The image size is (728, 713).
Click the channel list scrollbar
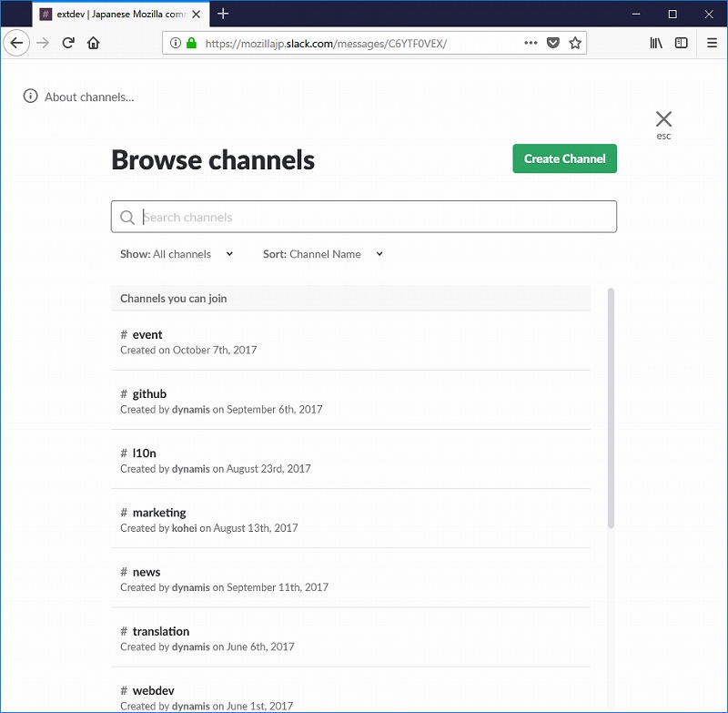coord(611,408)
